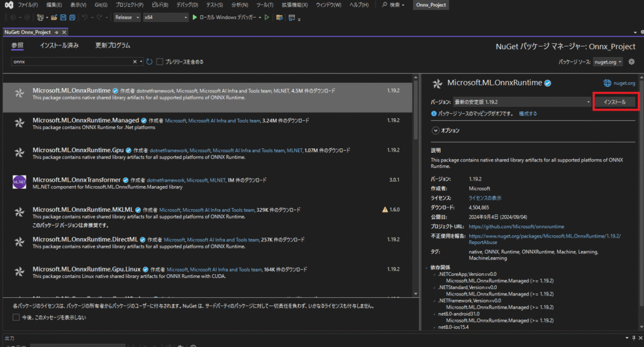
Task: Click the refresh icon beside the search box
Action: [150, 62]
